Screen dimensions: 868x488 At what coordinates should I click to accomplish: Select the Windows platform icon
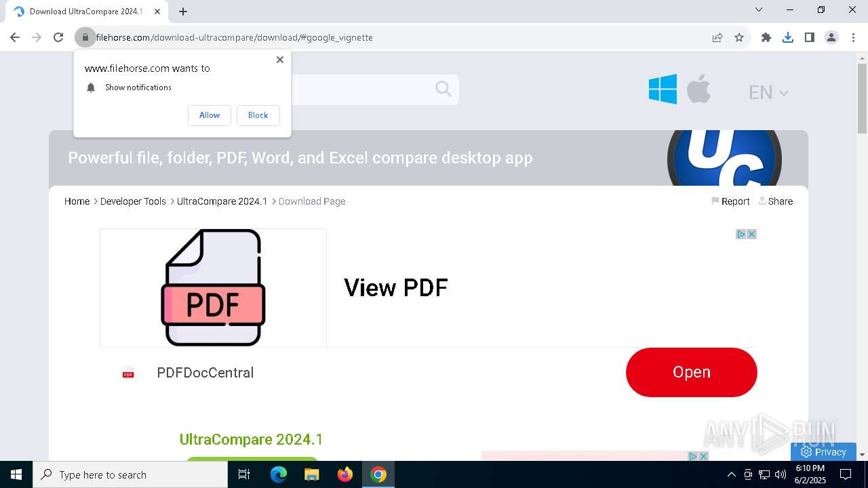click(x=663, y=89)
